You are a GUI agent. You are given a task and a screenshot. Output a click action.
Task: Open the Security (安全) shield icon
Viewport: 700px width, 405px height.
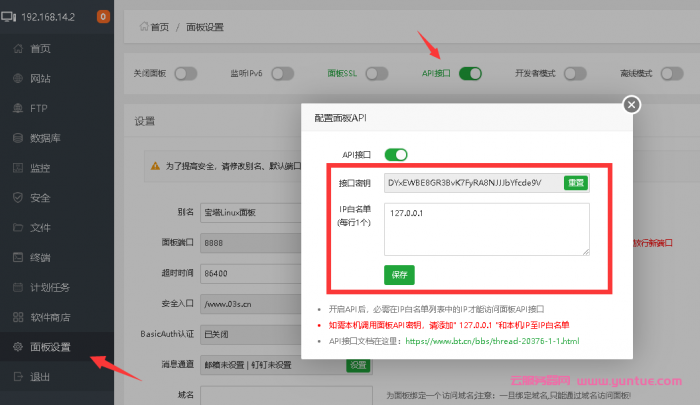click(x=17, y=197)
